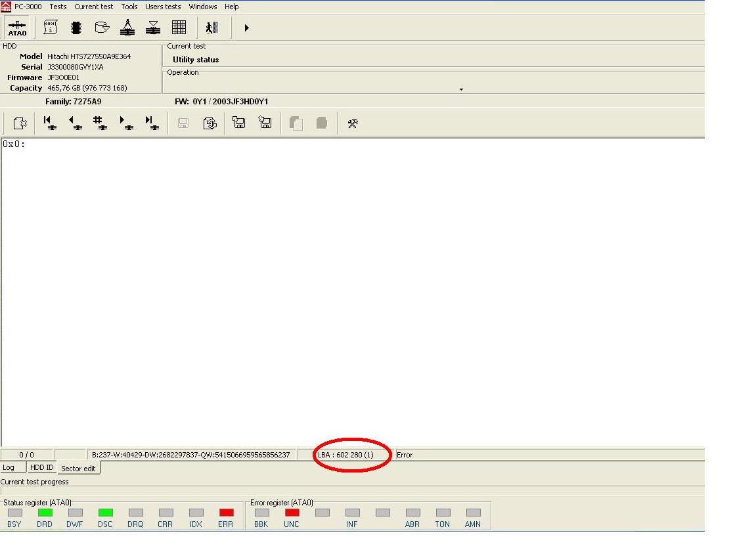Open the Tools menu
Viewport: 756px width, 548px height.
click(129, 7)
